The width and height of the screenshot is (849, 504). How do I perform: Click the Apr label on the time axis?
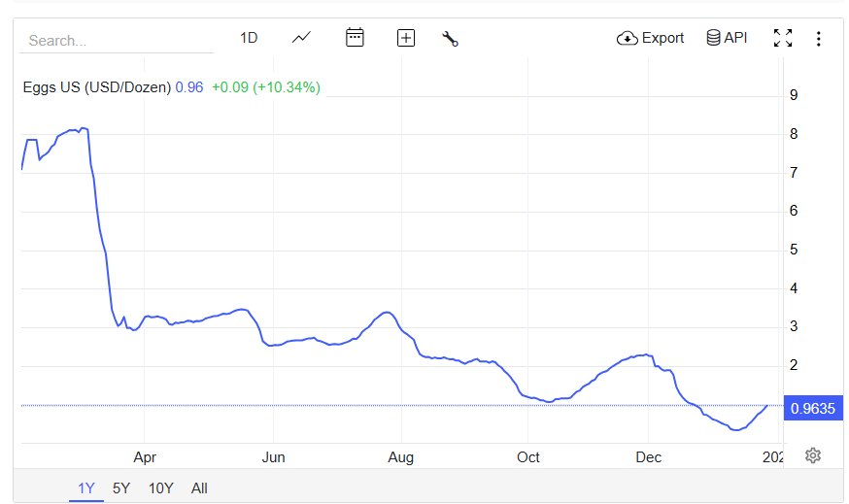[145, 457]
